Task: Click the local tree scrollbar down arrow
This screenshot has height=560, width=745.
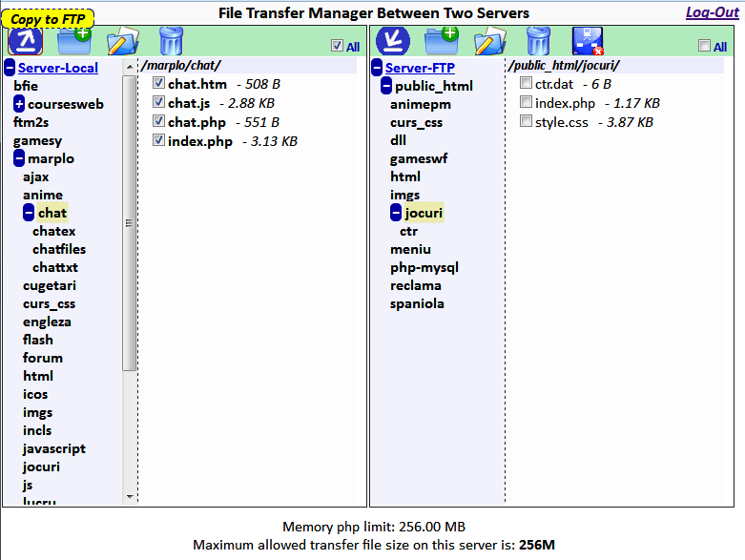Action: pyautogui.click(x=130, y=497)
